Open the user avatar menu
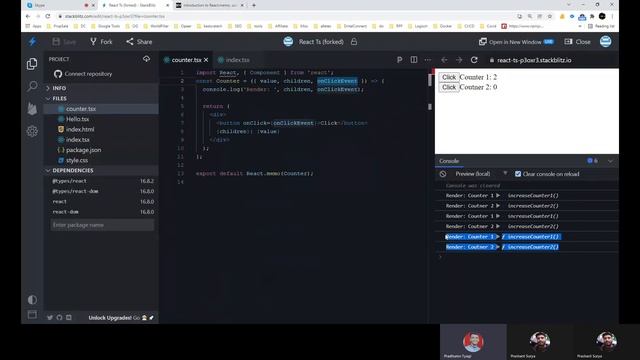Image resolution: width=640 pixels, height=360 pixels. point(605,41)
